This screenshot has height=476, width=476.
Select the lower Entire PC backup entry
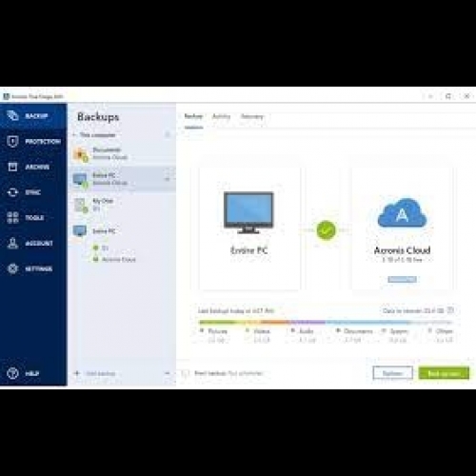click(122, 231)
